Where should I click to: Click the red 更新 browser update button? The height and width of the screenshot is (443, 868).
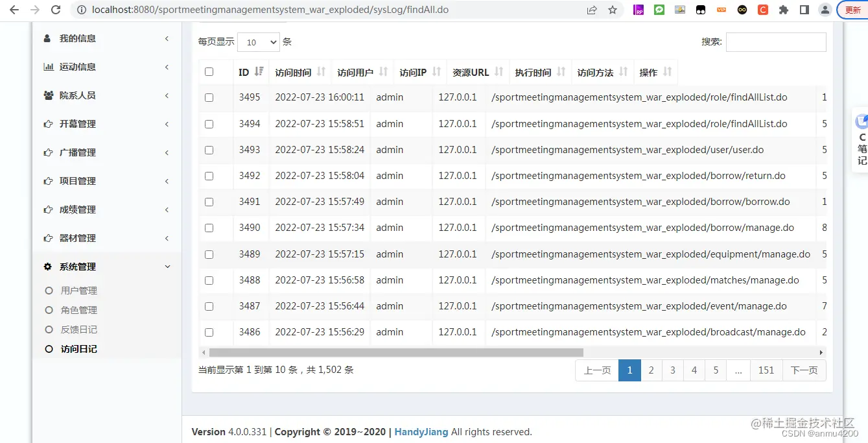pos(853,10)
